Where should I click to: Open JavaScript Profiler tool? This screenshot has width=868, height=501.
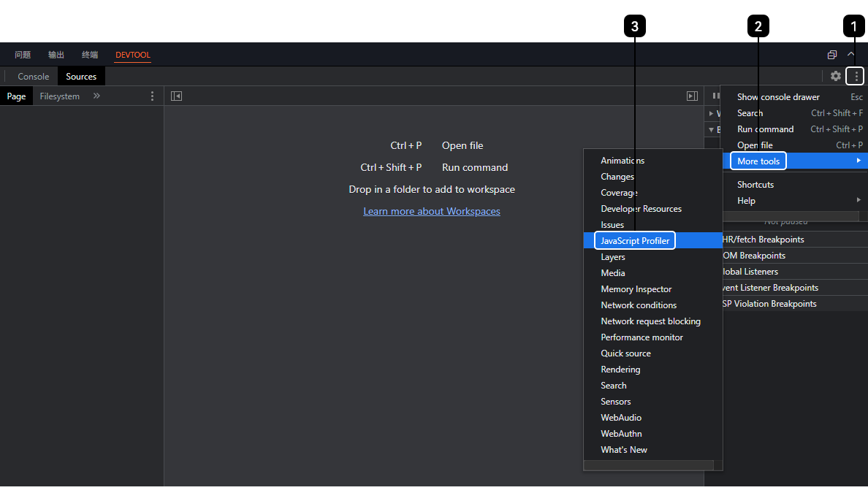(652, 241)
